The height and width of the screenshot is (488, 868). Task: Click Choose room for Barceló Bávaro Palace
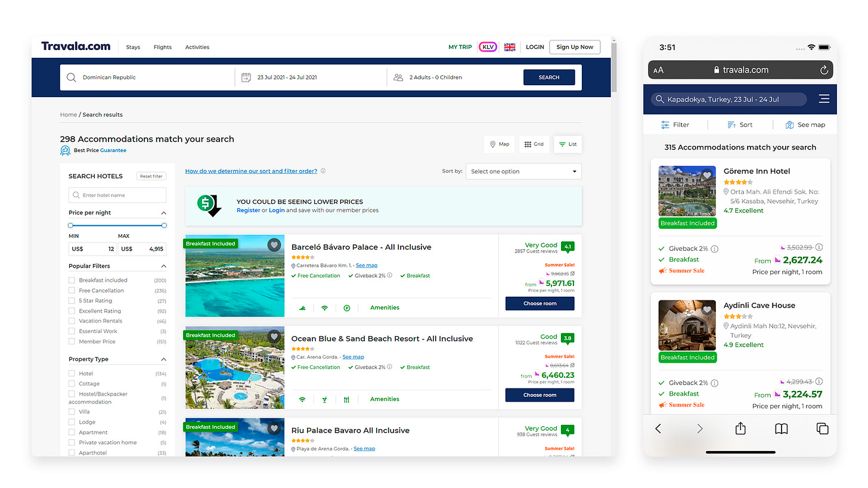(x=540, y=303)
